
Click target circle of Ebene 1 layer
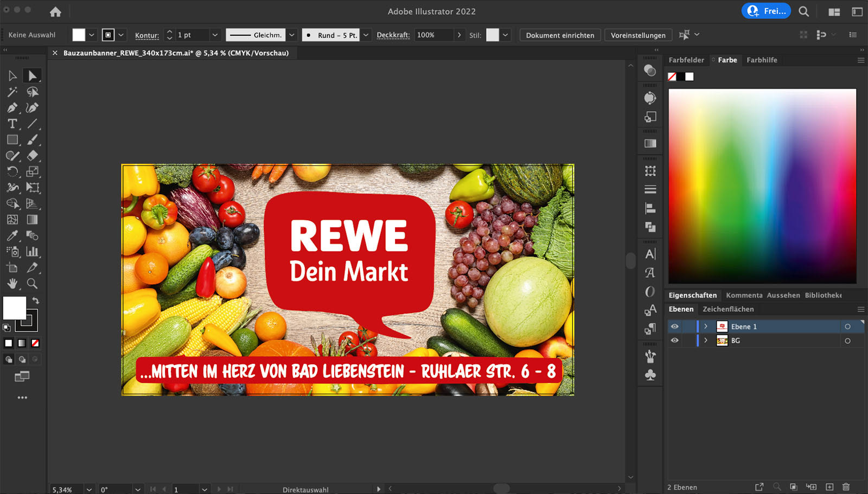847,326
